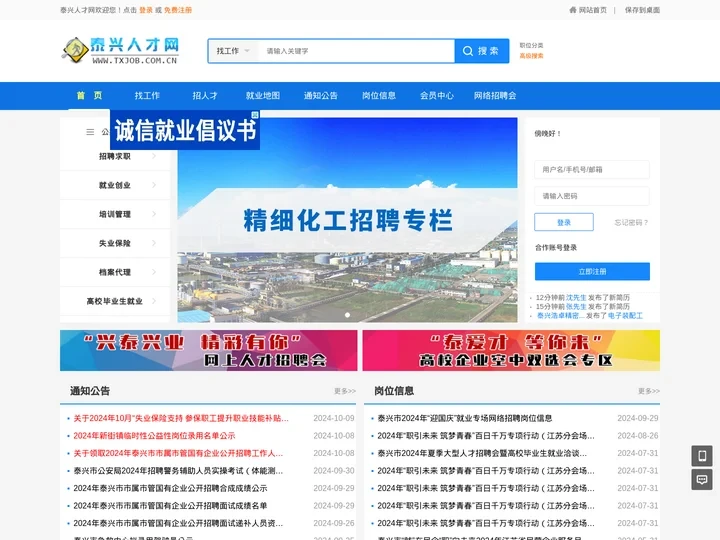
Task: Close the 诚信就业倡议书 popup banner
Action: [x=255, y=114]
